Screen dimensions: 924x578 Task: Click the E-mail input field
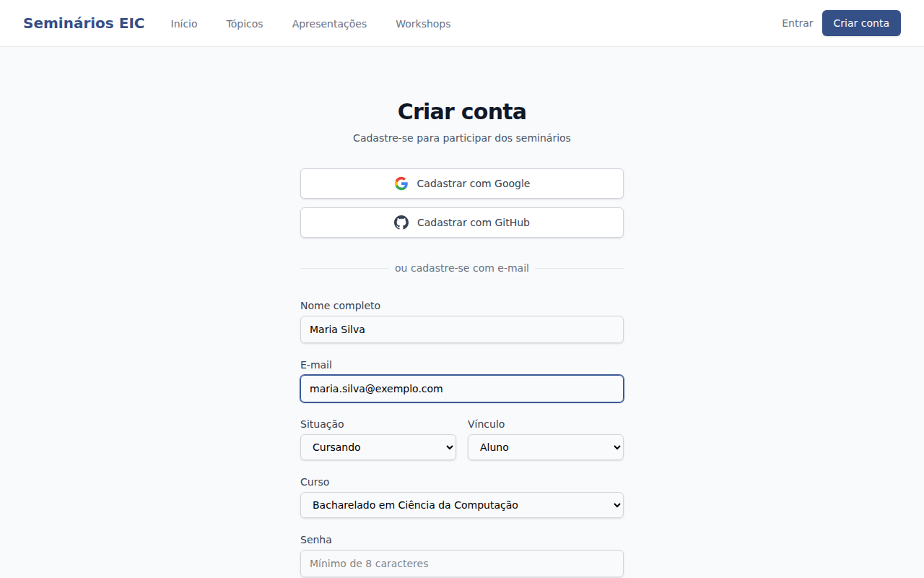click(x=462, y=389)
